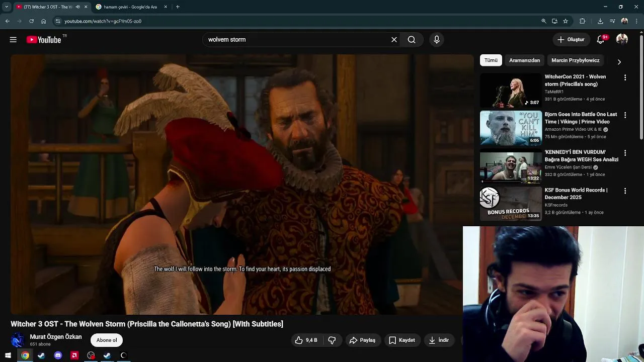Download the video with İndir
644x362 pixels.
438,340
